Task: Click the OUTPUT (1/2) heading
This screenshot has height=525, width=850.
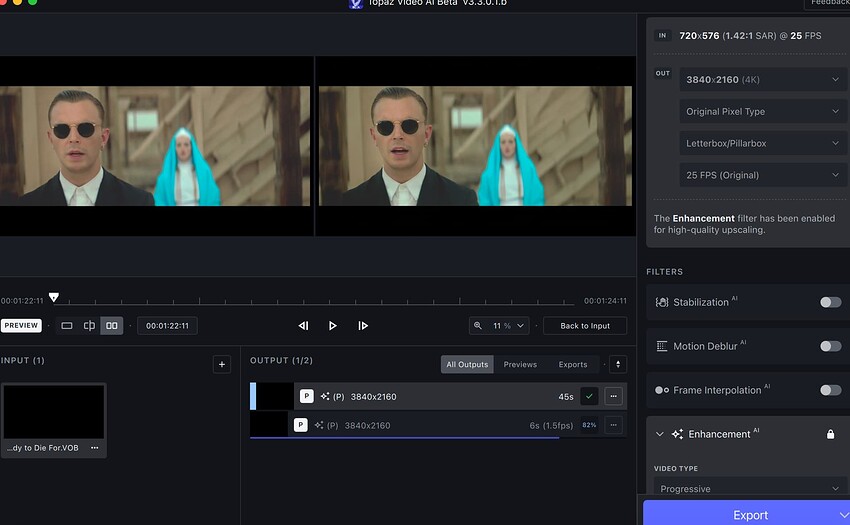Action: (281, 361)
